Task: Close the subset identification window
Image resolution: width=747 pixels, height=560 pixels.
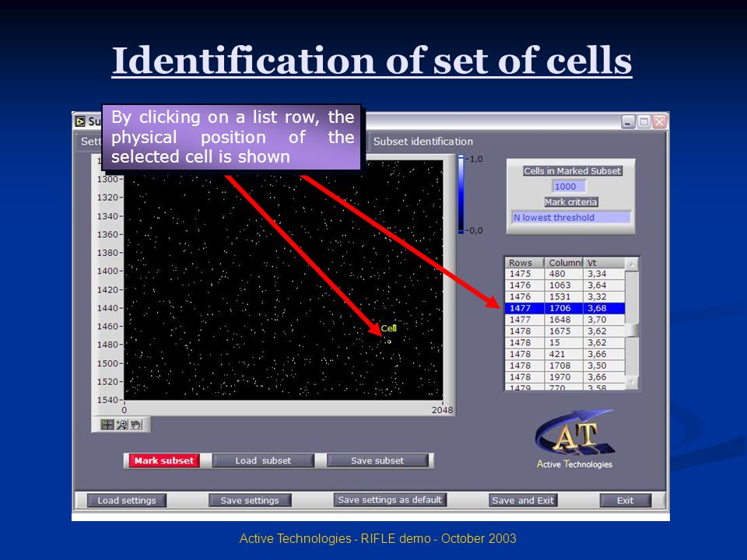Action: click(659, 121)
